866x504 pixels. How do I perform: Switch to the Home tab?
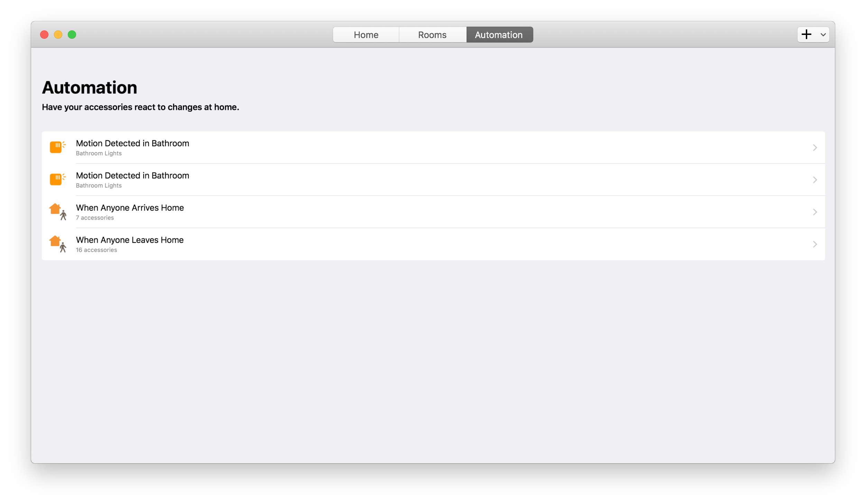tap(366, 35)
